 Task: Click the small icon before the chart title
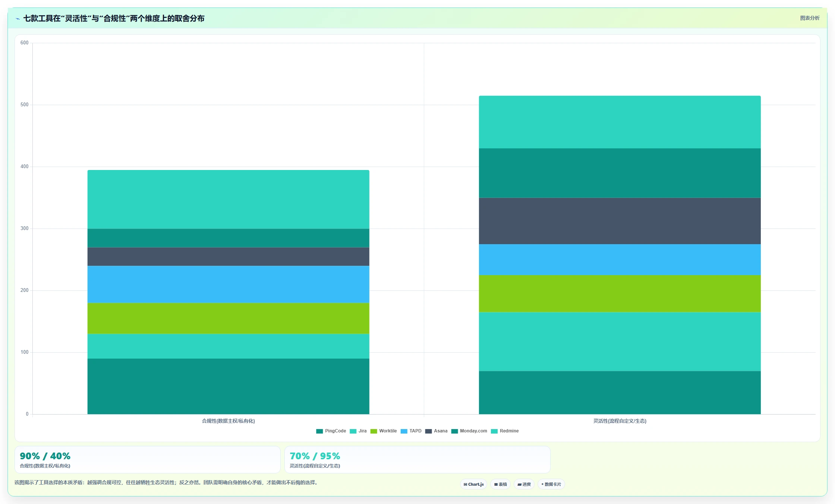(x=18, y=19)
